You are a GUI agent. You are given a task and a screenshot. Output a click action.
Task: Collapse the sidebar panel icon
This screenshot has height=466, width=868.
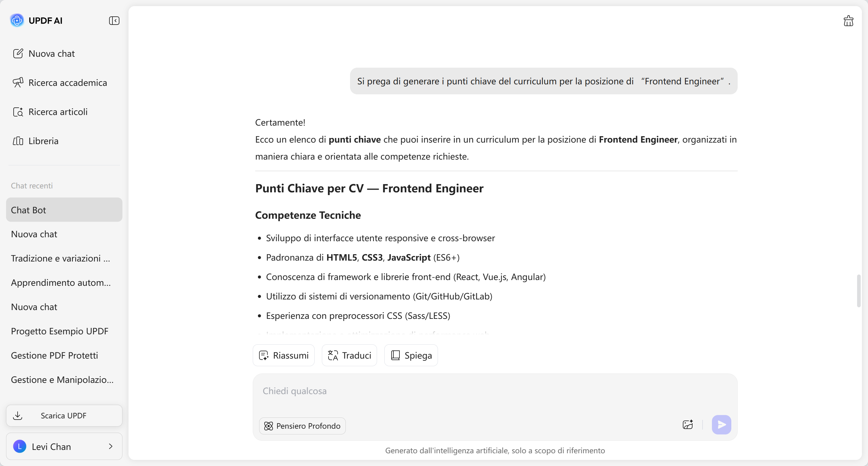(114, 21)
